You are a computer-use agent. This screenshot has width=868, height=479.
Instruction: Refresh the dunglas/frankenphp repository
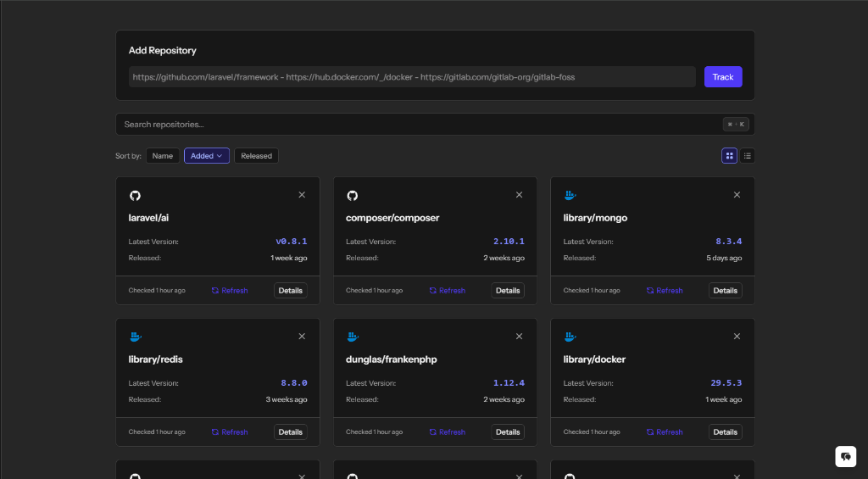coord(448,432)
